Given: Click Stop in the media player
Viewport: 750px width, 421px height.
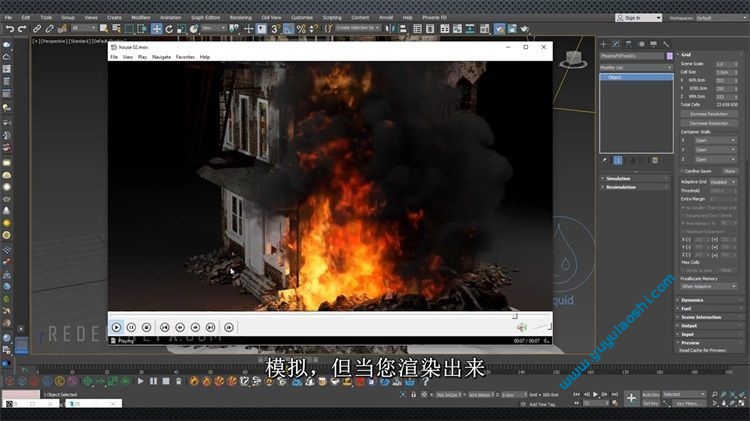Looking at the screenshot, I should click(x=146, y=327).
